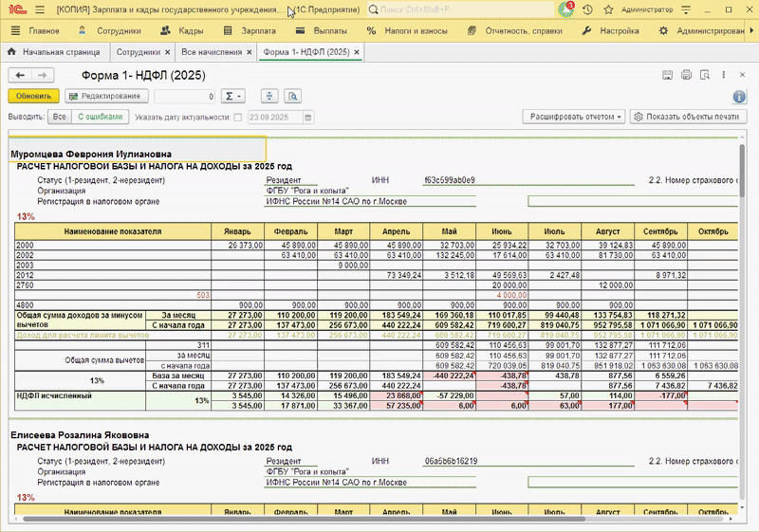Click the Администратор user name
This screenshot has width=759, height=532.
[x=647, y=9]
